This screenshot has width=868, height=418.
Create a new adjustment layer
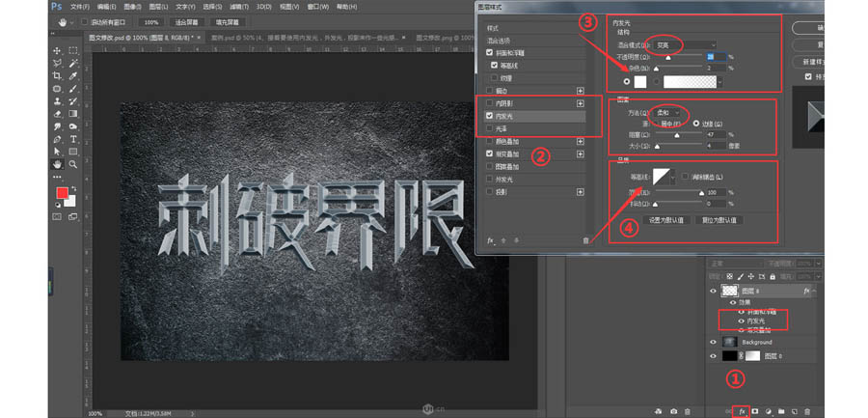click(769, 412)
